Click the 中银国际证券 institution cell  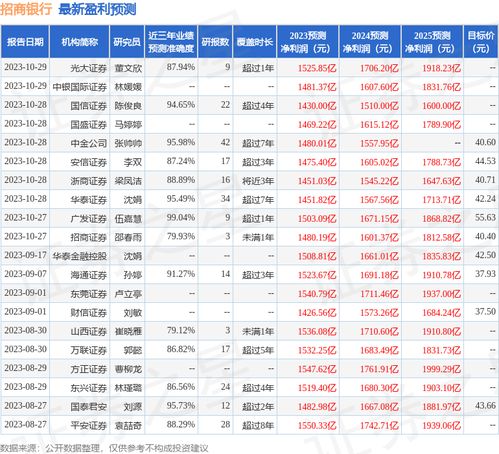click(x=80, y=87)
